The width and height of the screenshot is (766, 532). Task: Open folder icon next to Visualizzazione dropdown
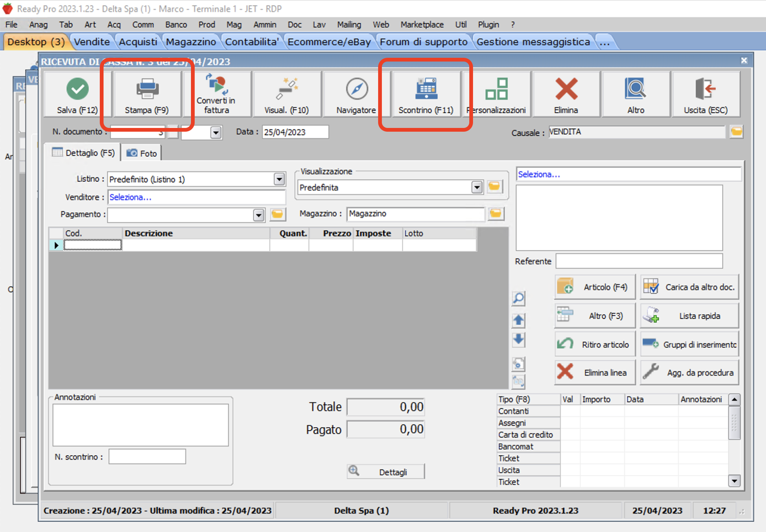[x=494, y=186]
